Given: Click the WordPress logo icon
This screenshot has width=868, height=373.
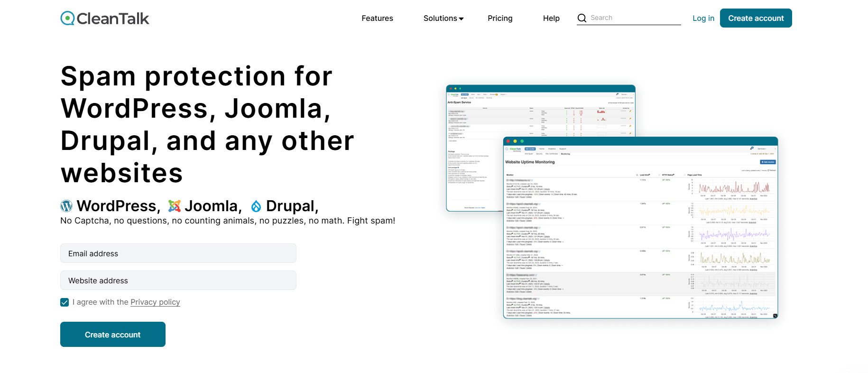Looking at the screenshot, I should 66,206.
